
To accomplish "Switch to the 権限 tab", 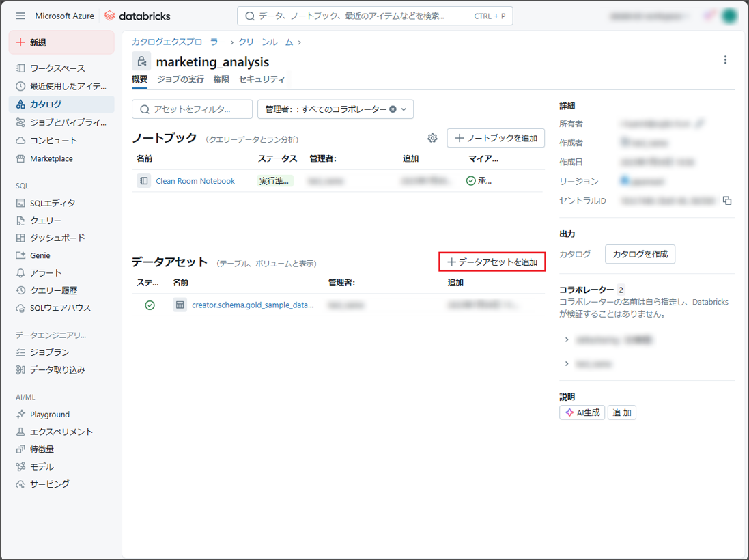I will pos(221,79).
